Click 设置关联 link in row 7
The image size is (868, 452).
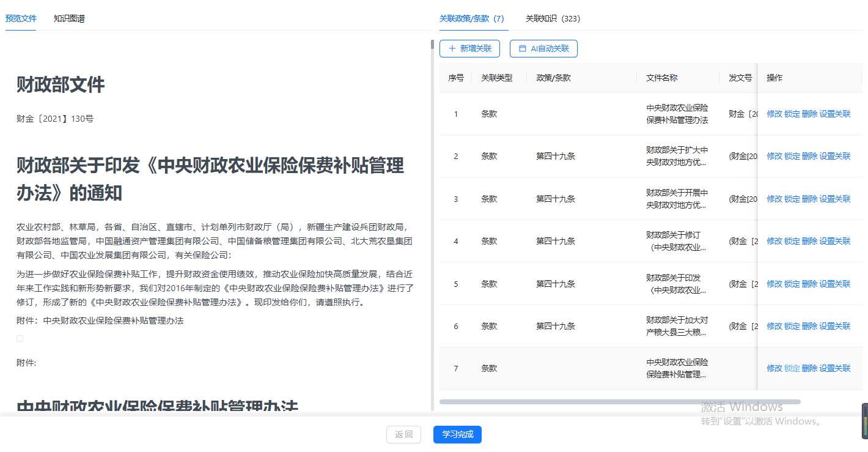pos(835,368)
